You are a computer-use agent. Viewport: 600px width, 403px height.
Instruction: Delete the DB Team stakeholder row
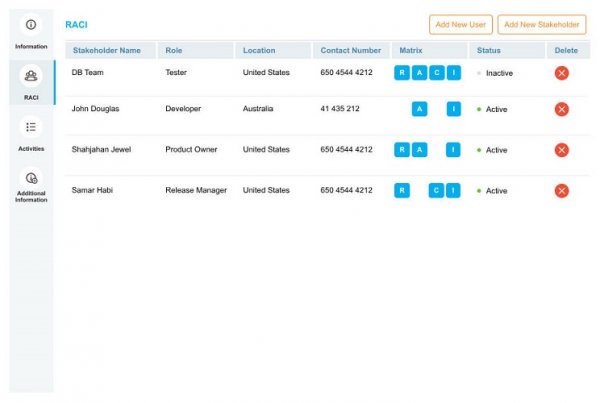[561, 73]
